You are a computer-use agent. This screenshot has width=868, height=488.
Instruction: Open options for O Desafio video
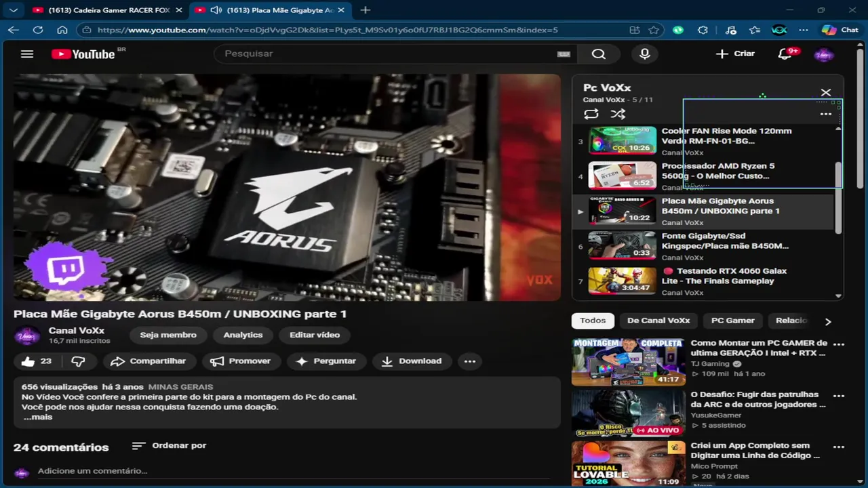[839, 396]
